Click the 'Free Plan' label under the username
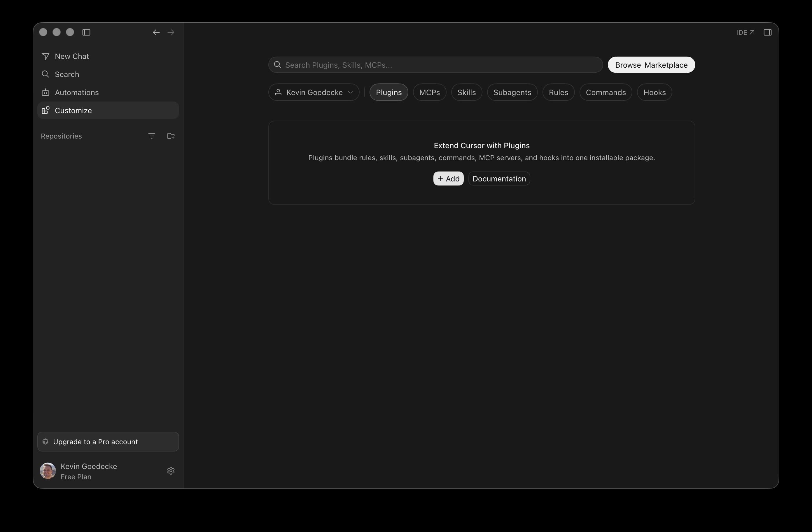Screen dimensions: 812x532 (76, 477)
